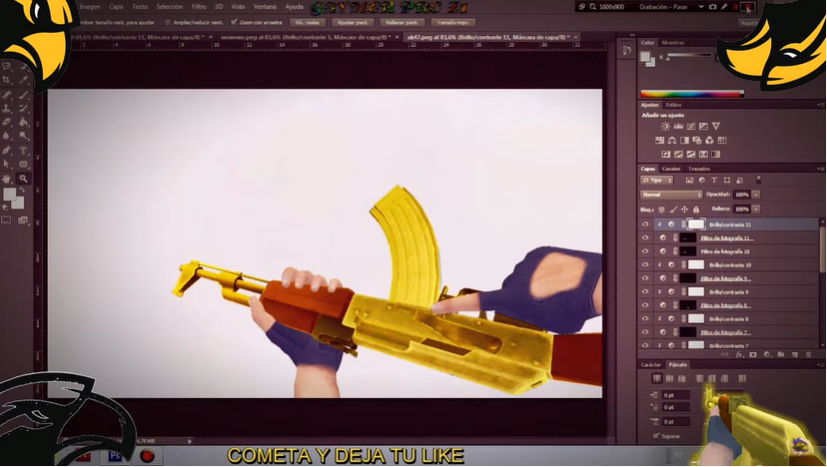Image resolution: width=827 pixels, height=467 pixels.
Task: Select the Brush tool
Action: [x=24, y=94]
